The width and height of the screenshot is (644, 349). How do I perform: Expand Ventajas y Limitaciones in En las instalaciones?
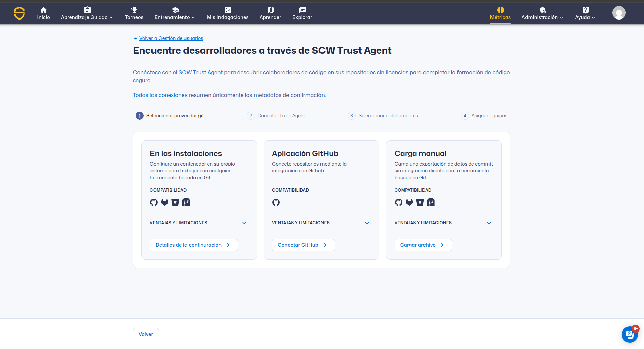coord(244,223)
